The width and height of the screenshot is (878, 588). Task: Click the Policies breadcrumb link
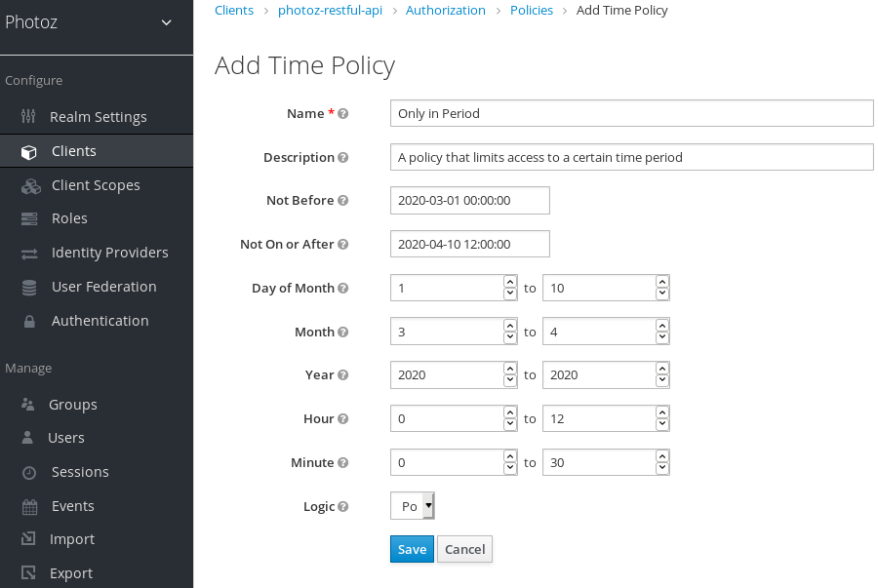(531, 11)
